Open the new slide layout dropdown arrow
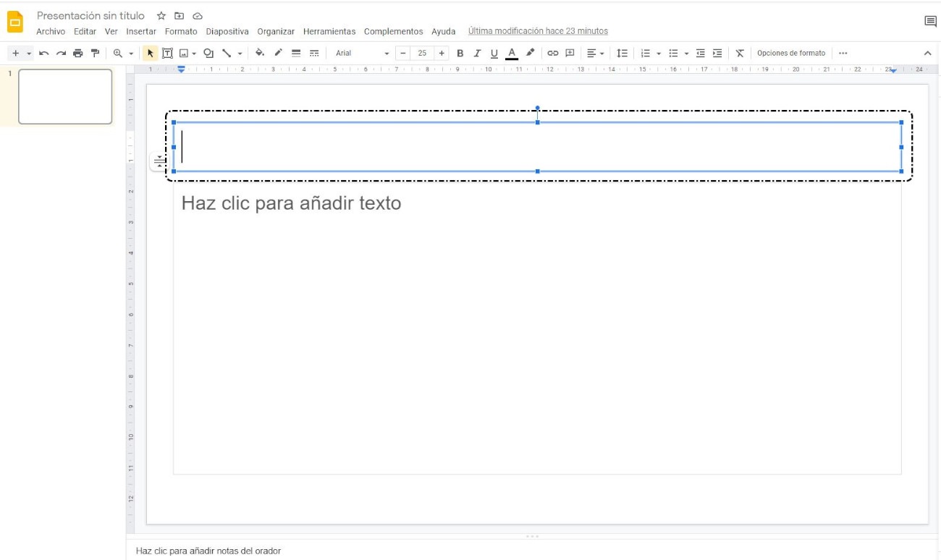The width and height of the screenshot is (941, 560). 29,54
